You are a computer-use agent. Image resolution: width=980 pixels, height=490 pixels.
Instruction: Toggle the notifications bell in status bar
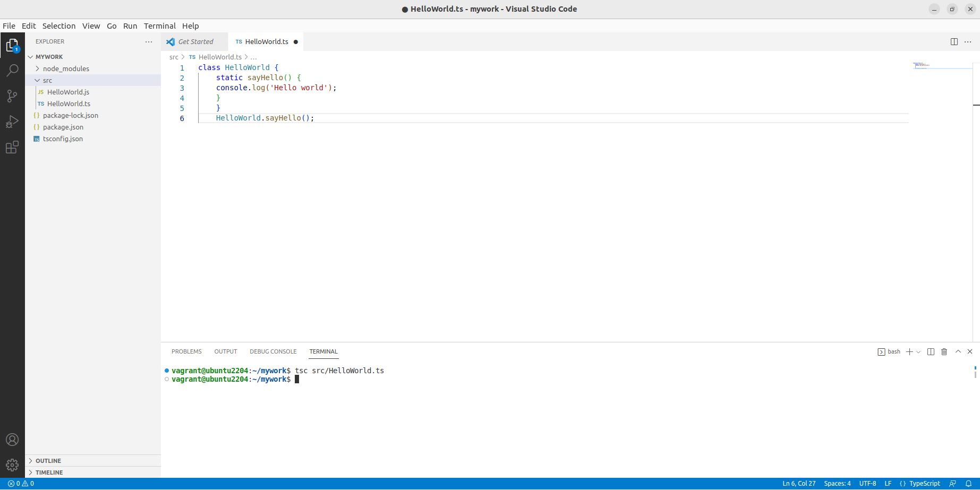pos(968,483)
